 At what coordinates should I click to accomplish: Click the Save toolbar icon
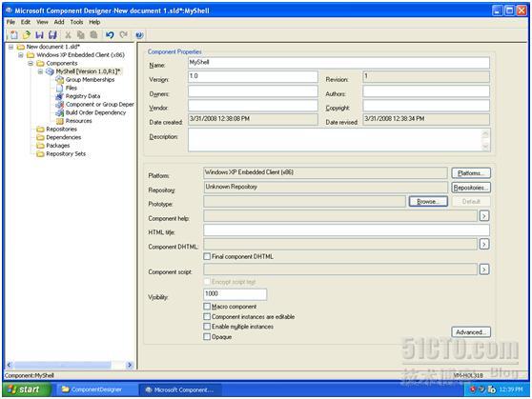(39, 35)
